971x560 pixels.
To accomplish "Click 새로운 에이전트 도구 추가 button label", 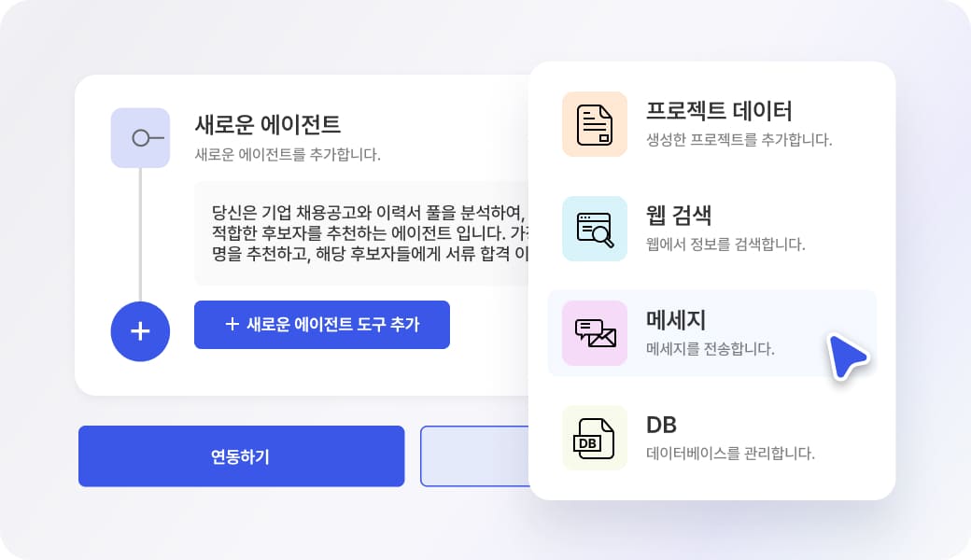I will [333, 324].
